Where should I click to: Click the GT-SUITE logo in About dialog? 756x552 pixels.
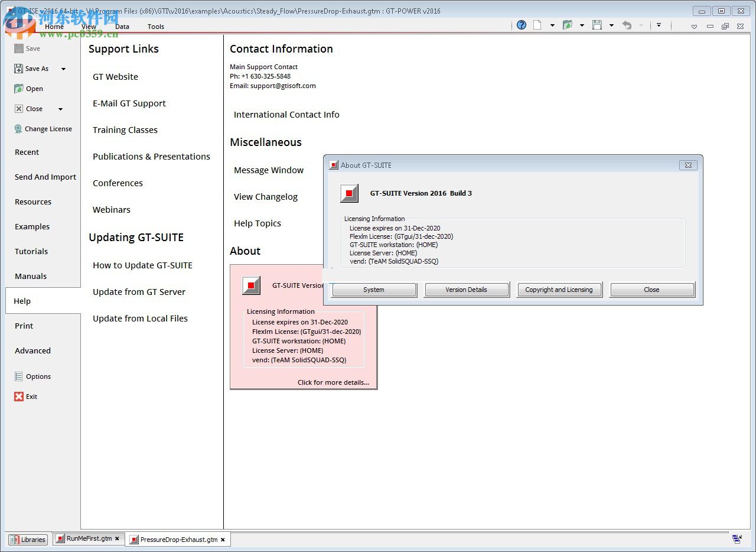[349, 193]
